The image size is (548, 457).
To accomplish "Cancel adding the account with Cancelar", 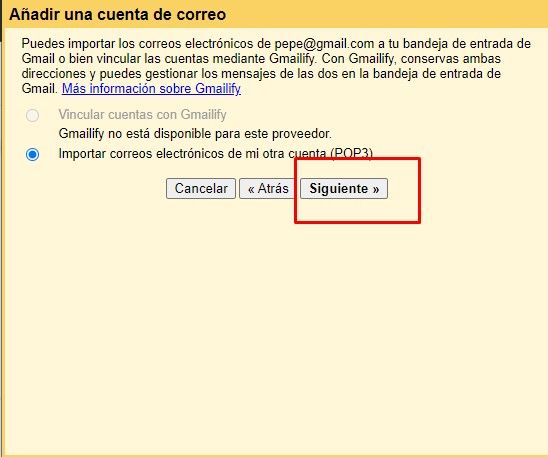I will [201, 189].
